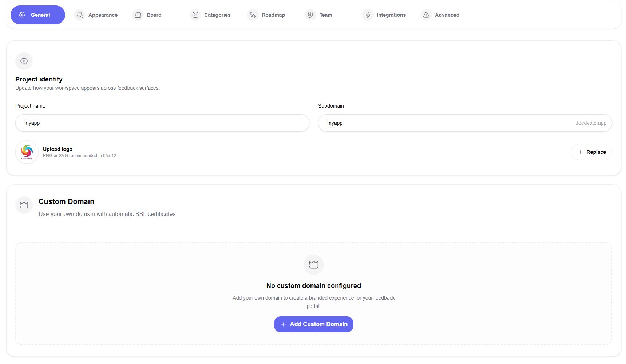626x364 pixels.
Task: Click the Team tab people icon
Action: pos(310,15)
